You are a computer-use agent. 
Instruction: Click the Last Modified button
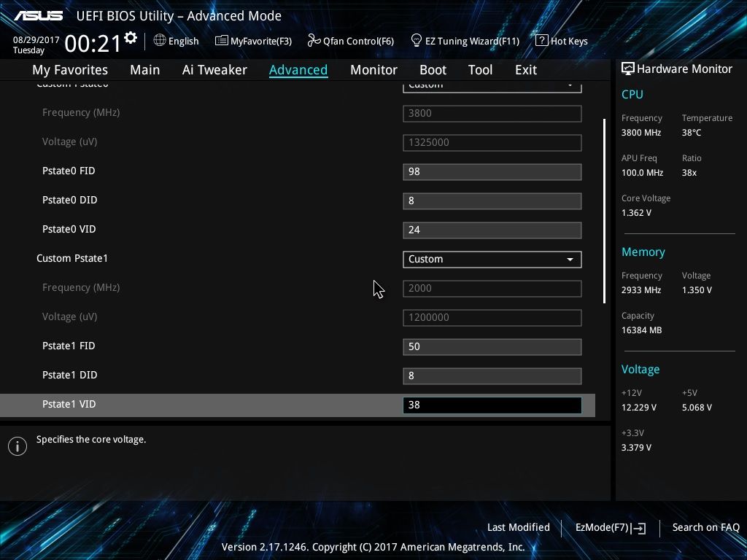(519, 528)
